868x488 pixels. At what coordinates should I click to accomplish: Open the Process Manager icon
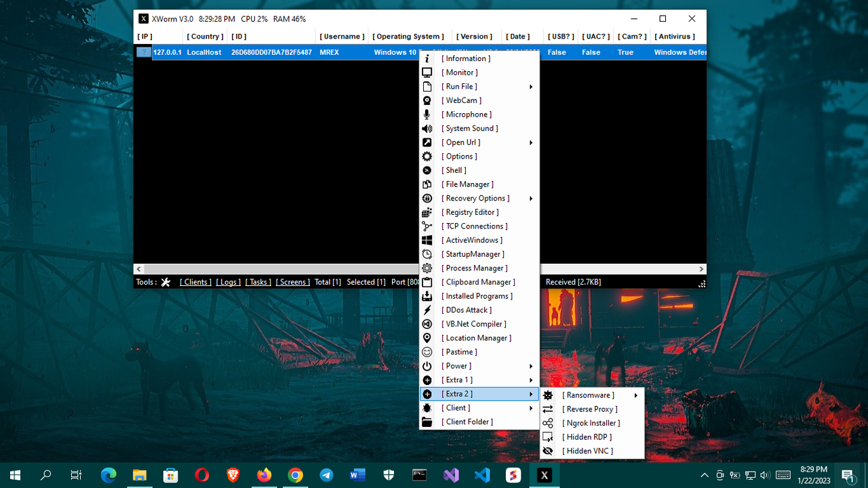[427, 268]
